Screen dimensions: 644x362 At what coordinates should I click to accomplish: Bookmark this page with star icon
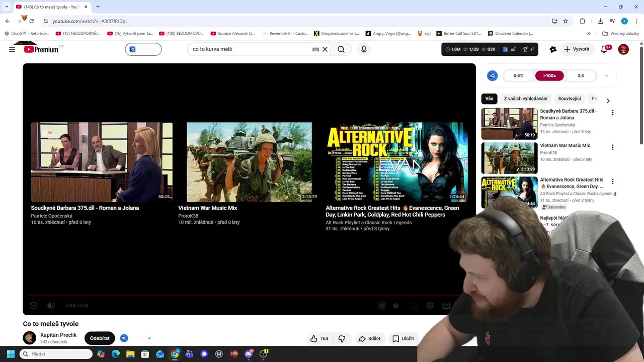tap(566, 21)
